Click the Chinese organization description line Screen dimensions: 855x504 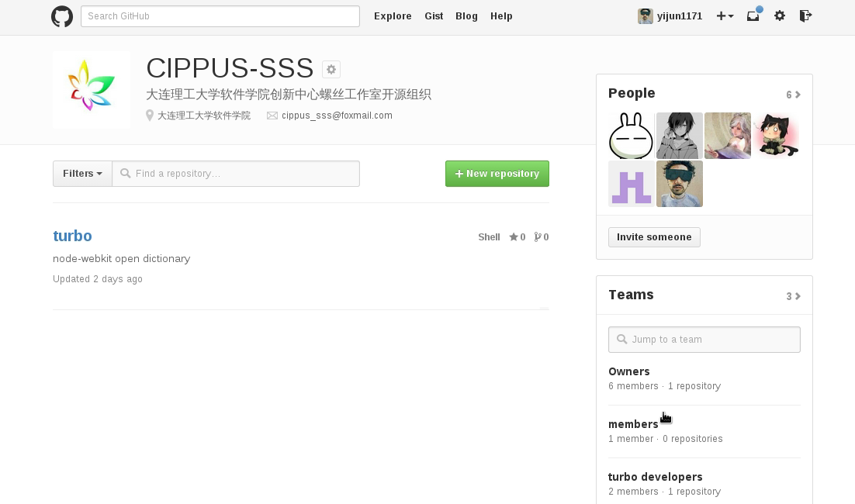[x=289, y=95]
